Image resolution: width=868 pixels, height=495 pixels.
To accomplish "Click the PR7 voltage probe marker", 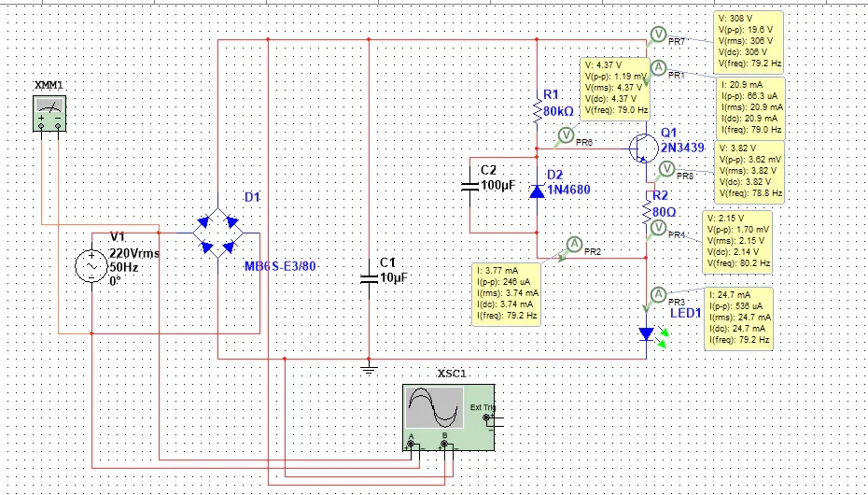I will [x=657, y=35].
